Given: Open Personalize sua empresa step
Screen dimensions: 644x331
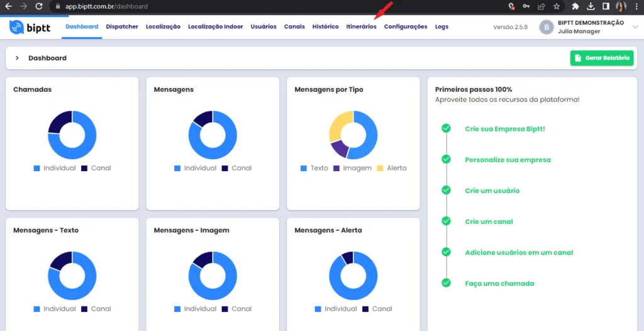Looking at the screenshot, I should click(508, 160).
